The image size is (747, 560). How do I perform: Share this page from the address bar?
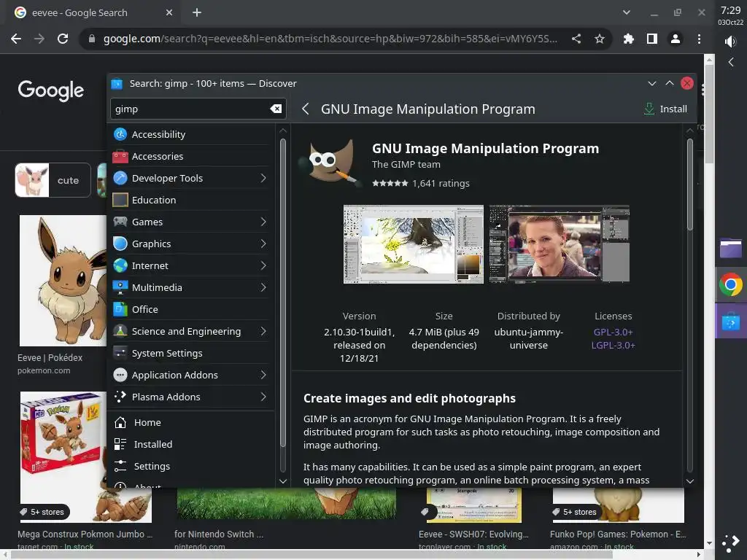pyautogui.click(x=576, y=39)
